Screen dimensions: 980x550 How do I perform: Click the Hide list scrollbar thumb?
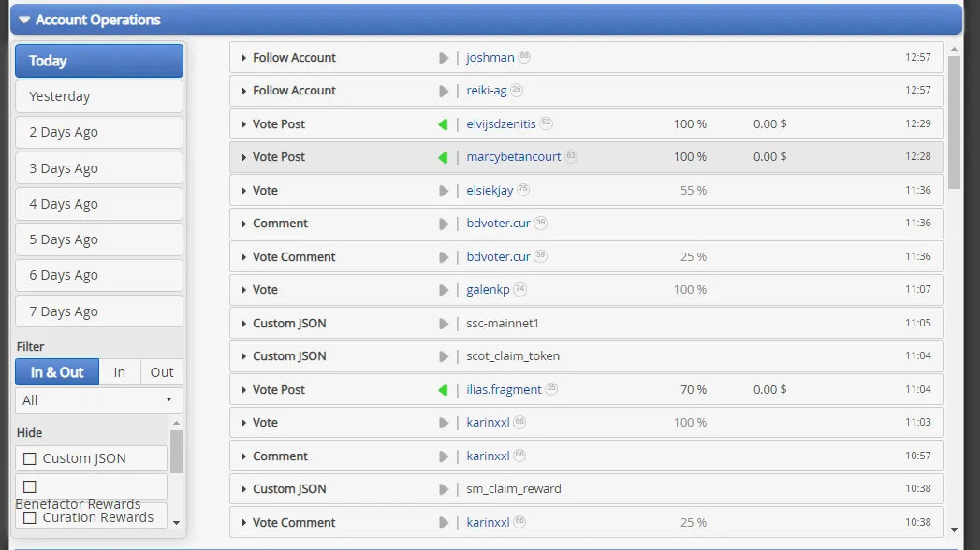pyautogui.click(x=176, y=452)
